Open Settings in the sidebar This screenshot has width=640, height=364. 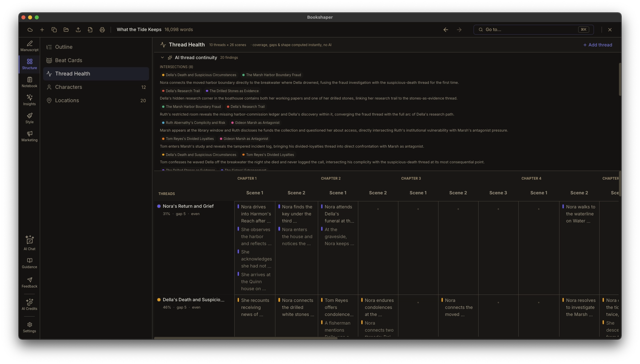pyautogui.click(x=29, y=327)
